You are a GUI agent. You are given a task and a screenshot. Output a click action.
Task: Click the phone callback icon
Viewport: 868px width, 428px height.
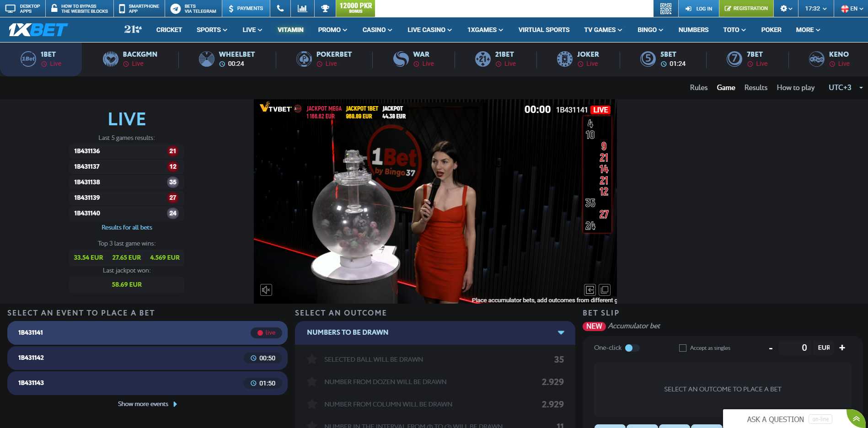280,8
